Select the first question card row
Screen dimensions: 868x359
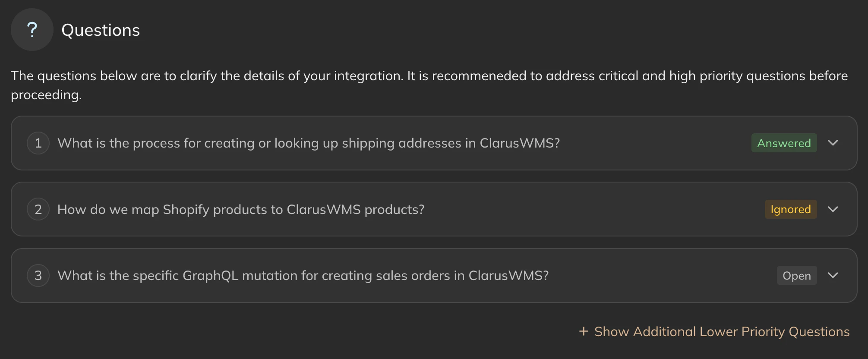[x=434, y=143]
